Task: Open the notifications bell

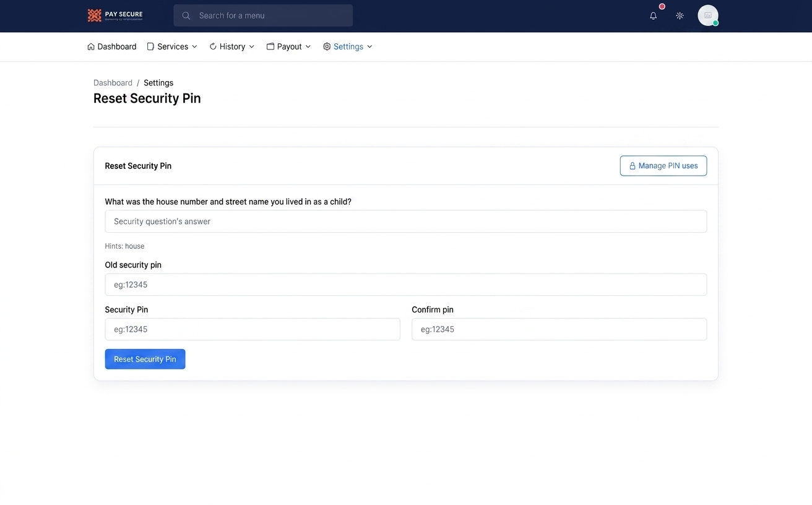Action: coord(653,15)
